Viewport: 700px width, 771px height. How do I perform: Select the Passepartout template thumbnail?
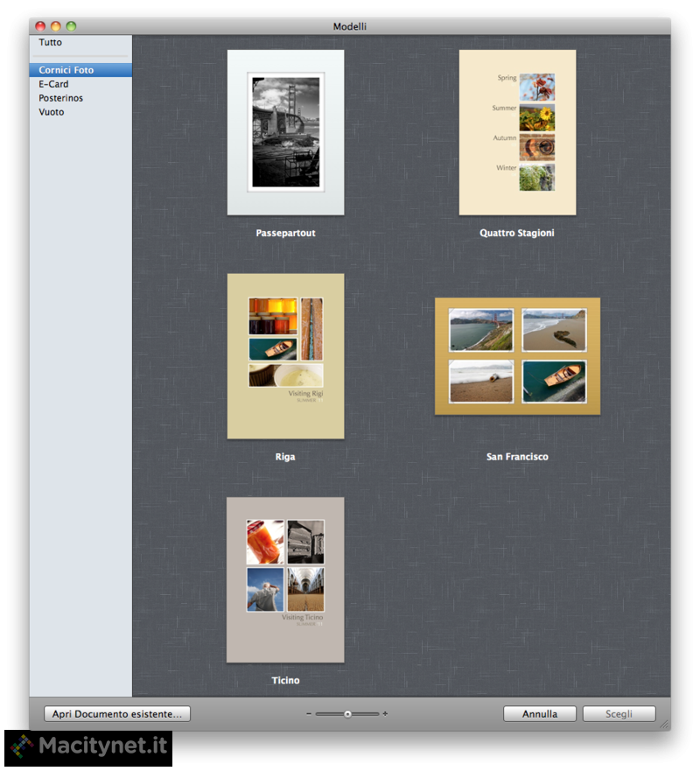[285, 132]
